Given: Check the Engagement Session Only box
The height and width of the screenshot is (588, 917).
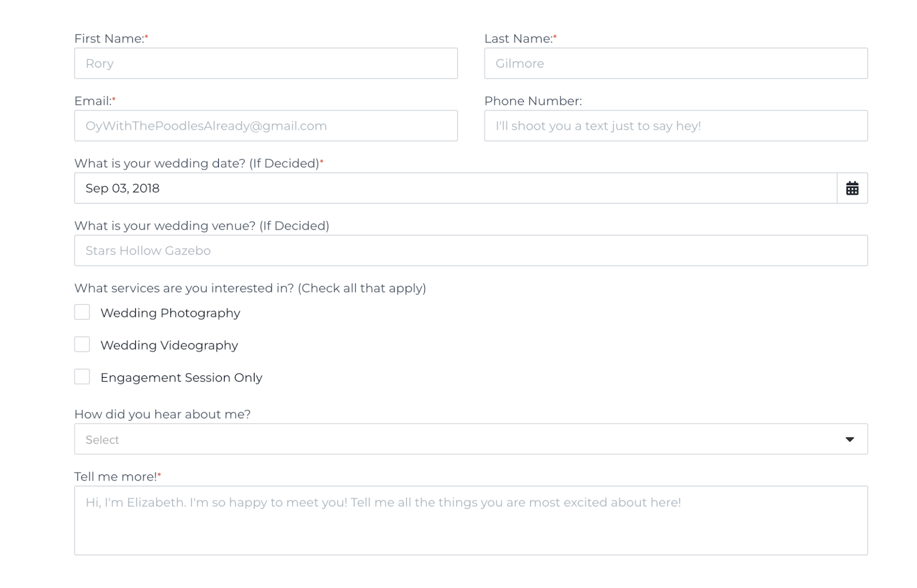Looking at the screenshot, I should click(82, 377).
